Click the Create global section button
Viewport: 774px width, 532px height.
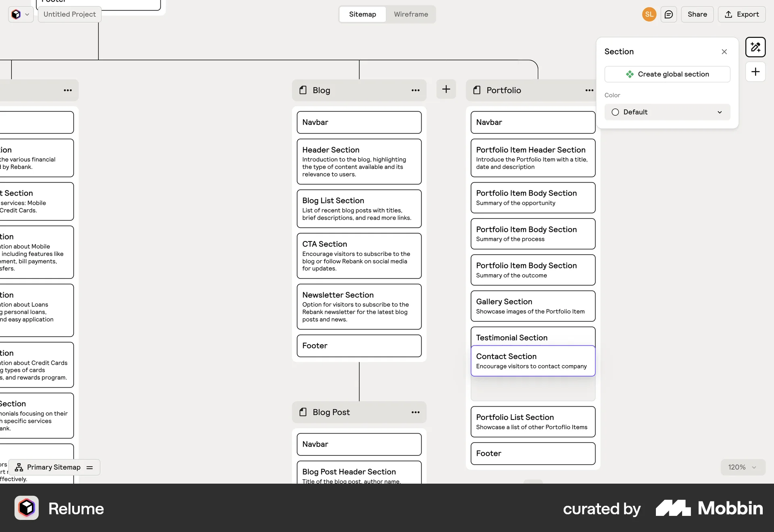667,74
